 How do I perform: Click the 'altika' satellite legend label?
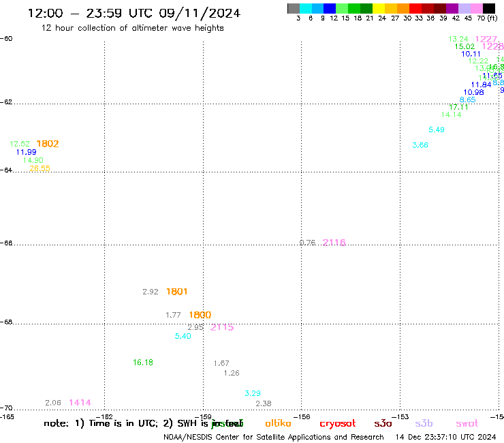point(278,423)
